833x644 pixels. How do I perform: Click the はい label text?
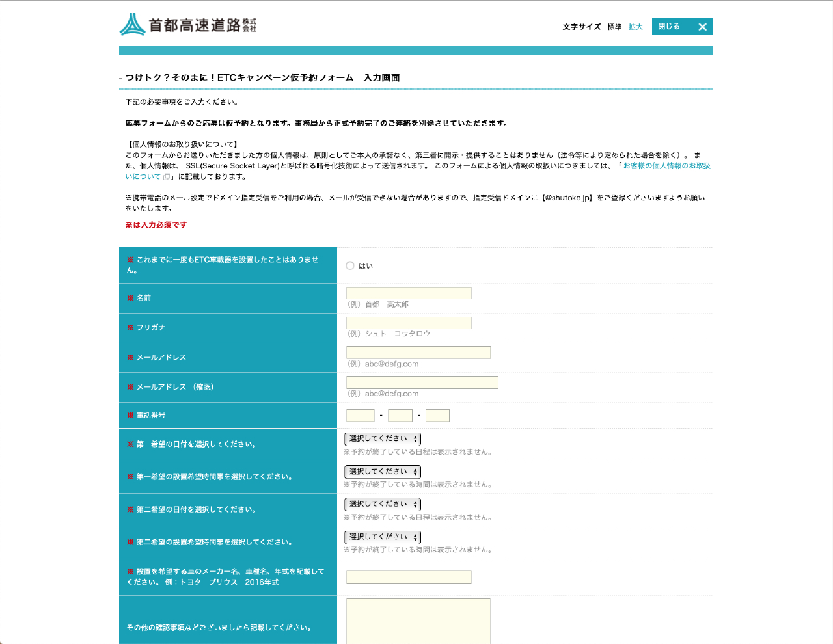click(366, 266)
